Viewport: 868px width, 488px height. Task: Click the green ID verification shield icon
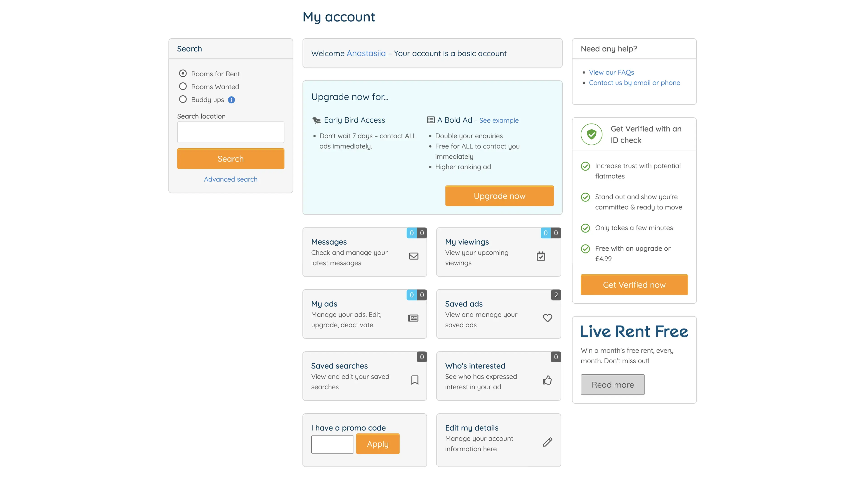(x=591, y=134)
